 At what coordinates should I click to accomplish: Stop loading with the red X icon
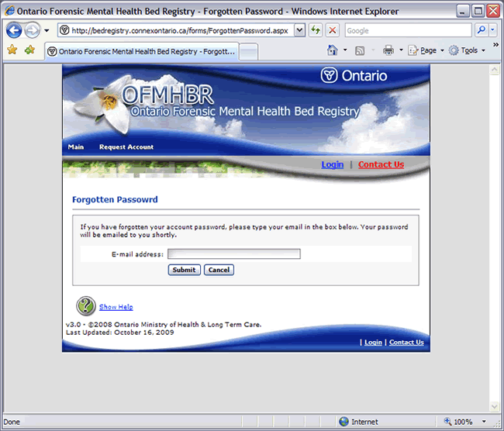click(333, 30)
